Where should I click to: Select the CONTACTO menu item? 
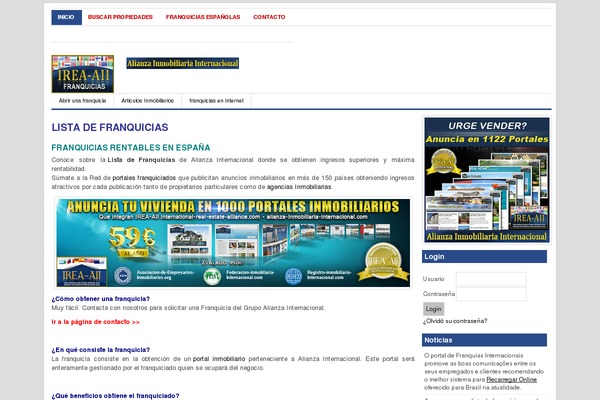coord(269,17)
